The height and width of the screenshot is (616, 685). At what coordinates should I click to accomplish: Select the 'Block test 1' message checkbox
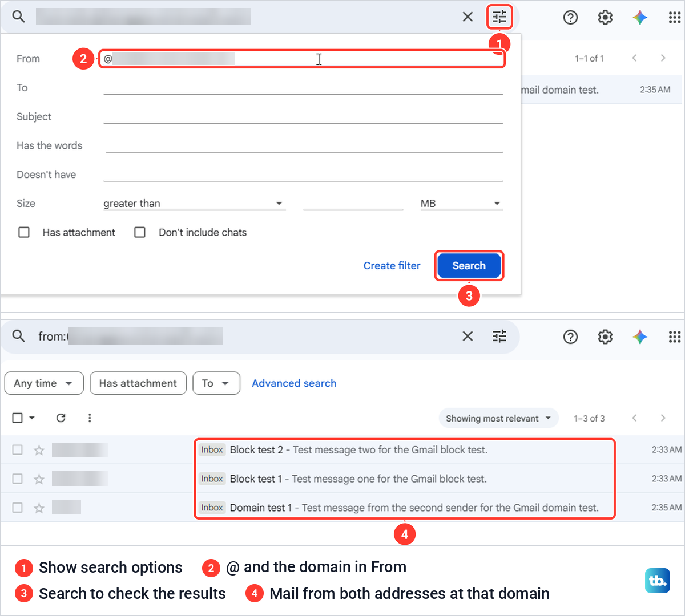(18, 479)
